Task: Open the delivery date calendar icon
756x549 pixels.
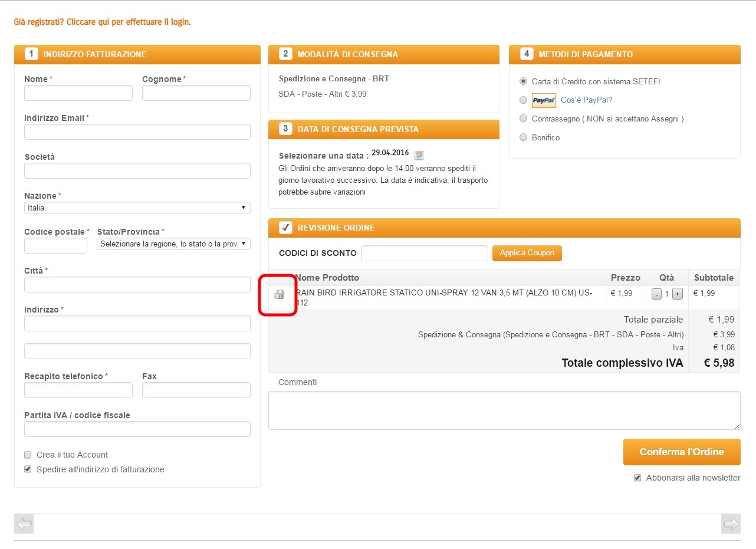Action: [x=419, y=156]
